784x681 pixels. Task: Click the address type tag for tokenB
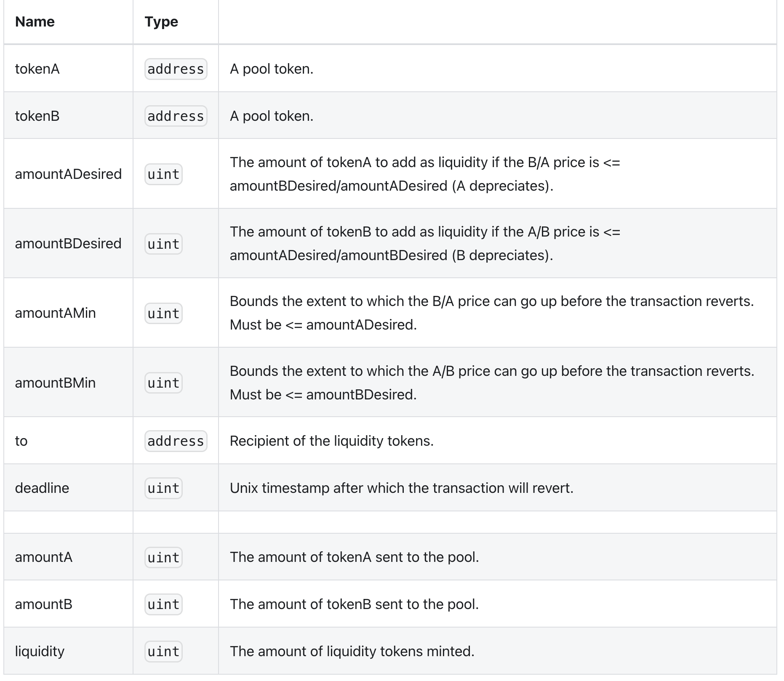[176, 116]
